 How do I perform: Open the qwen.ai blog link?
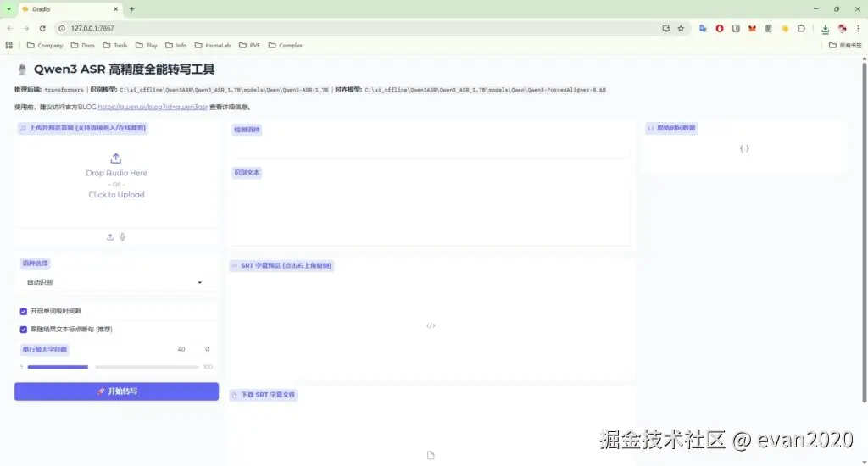coord(153,107)
